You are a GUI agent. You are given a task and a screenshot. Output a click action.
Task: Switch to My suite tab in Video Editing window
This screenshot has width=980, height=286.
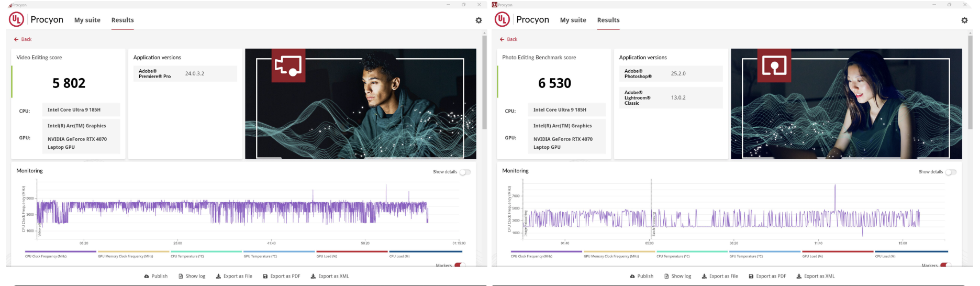pyautogui.click(x=87, y=20)
